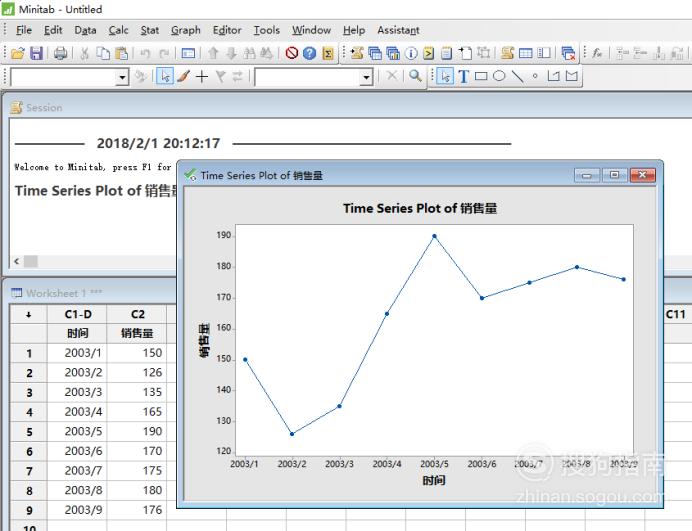Open the File menu
692x531 pixels.
[x=24, y=30]
